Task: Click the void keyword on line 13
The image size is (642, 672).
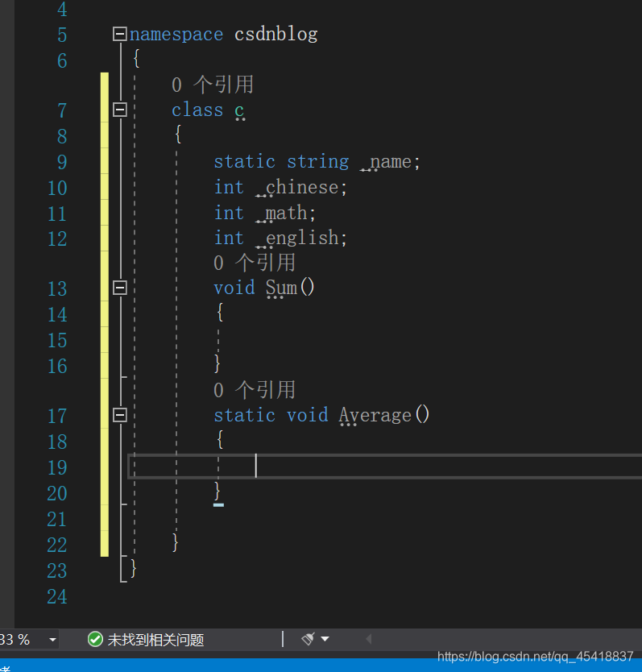Action: tap(234, 288)
